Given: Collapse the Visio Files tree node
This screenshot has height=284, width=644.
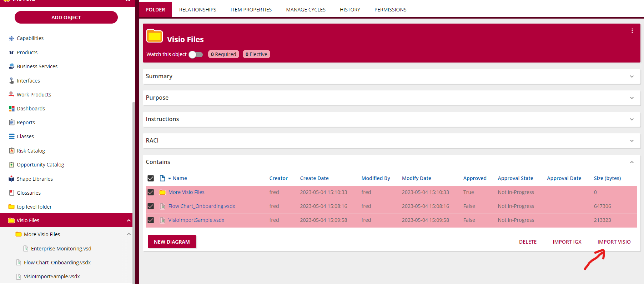Looking at the screenshot, I should tap(129, 220).
